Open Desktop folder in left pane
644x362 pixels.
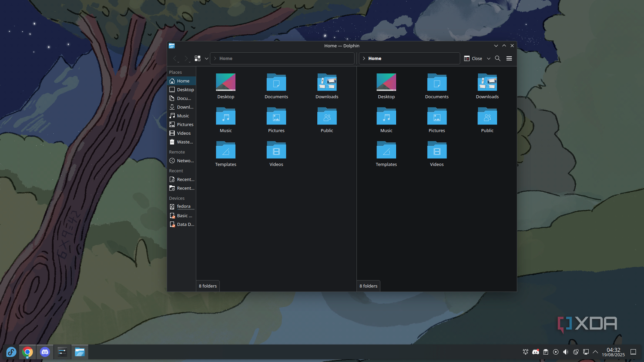(x=226, y=86)
